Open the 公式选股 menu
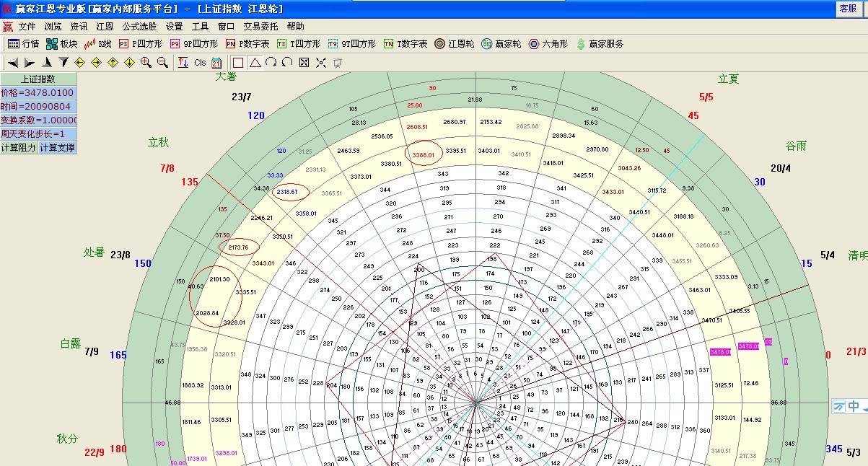The width and height of the screenshot is (868, 466). [x=139, y=26]
